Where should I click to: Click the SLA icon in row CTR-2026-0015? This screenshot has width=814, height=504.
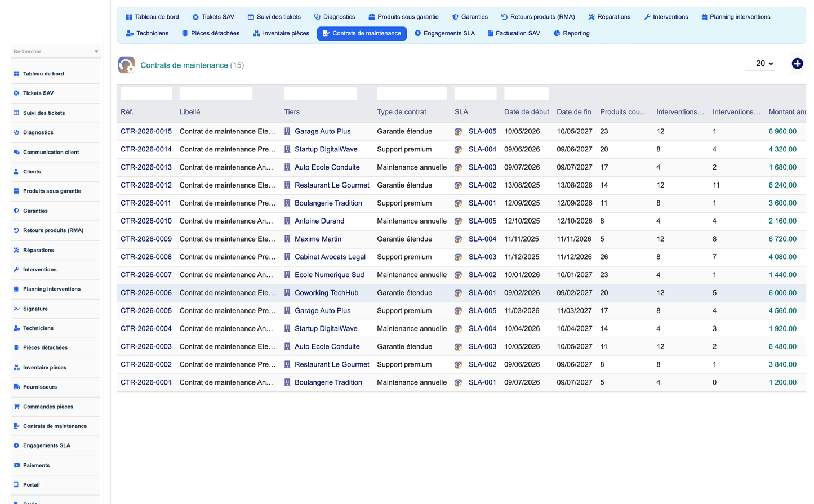point(459,132)
